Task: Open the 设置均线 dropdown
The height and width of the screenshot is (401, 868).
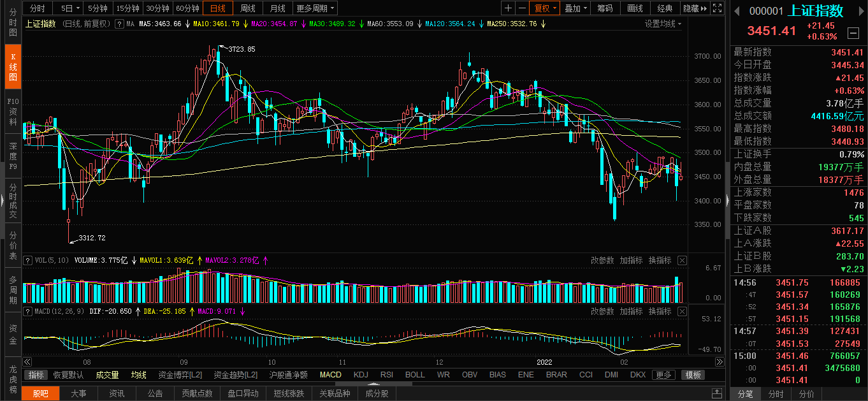Action: [663, 24]
